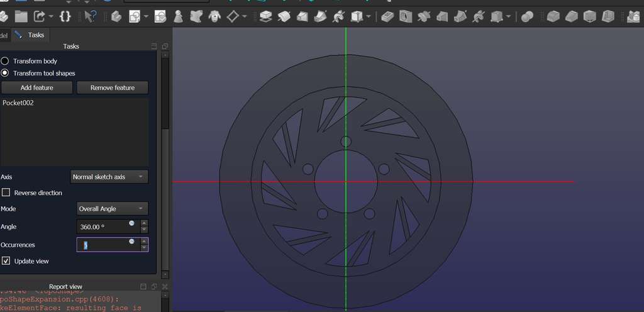Increase the Angle with the up arrow
The height and width of the screenshot is (312, 644).
(144, 223)
